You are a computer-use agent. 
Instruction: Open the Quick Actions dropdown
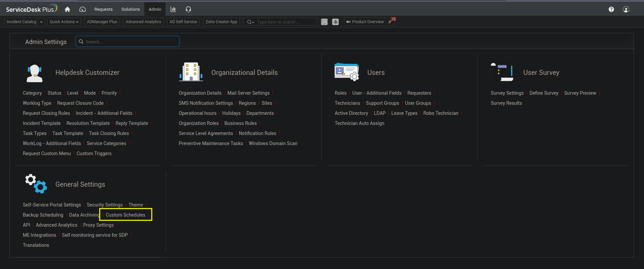64,22
